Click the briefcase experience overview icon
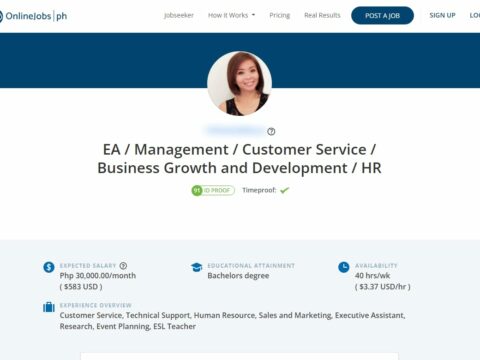Screen dimensions: 480x360 [x=49, y=307]
